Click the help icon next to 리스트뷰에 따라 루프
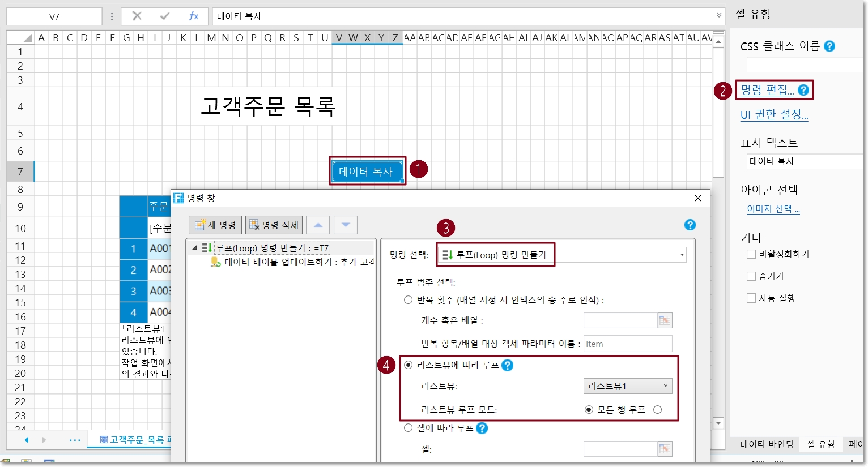This screenshot has height=467, width=868. pyautogui.click(x=508, y=366)
